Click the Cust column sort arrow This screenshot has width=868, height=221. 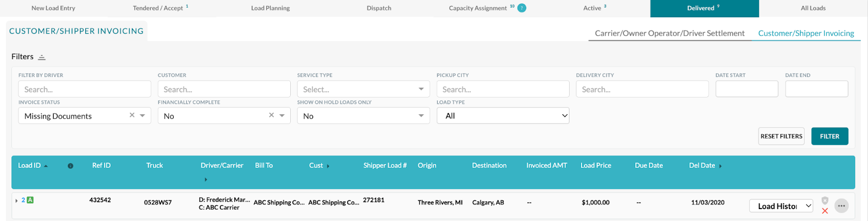(328, 166)
